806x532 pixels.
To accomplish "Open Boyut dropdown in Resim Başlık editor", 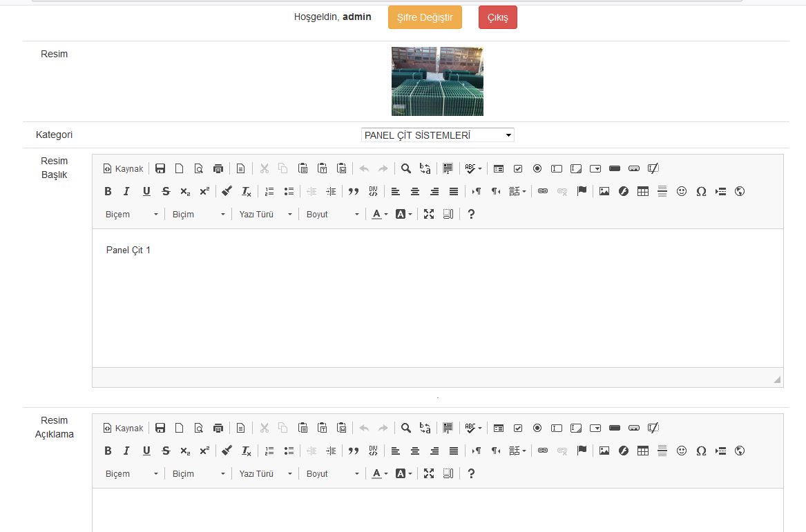I will tap(333, 214).
